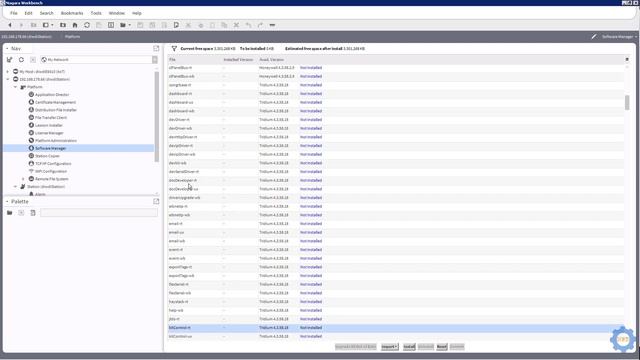This screenshot has width=640, height=360.
Task: Open the Window menu
Action: tap(117, 13)
